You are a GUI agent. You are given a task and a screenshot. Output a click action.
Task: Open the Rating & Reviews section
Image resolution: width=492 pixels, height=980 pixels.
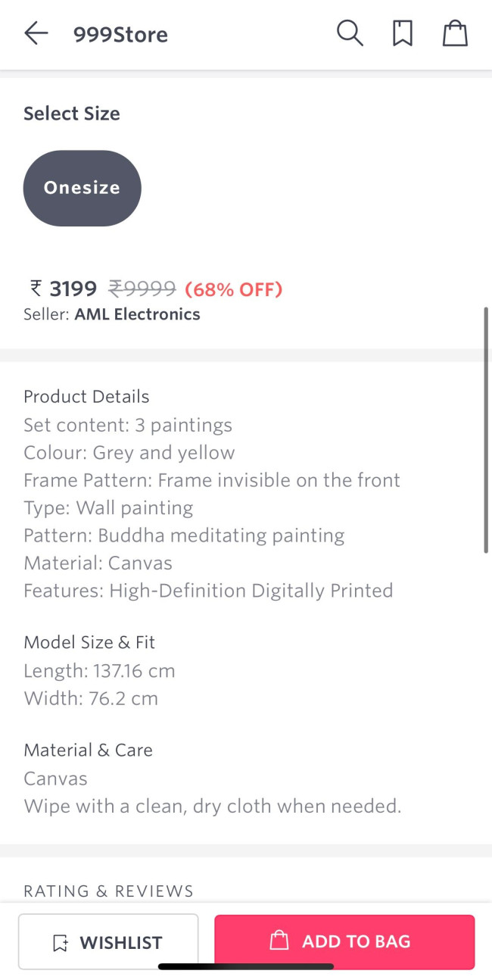click(x=108, y=891)
